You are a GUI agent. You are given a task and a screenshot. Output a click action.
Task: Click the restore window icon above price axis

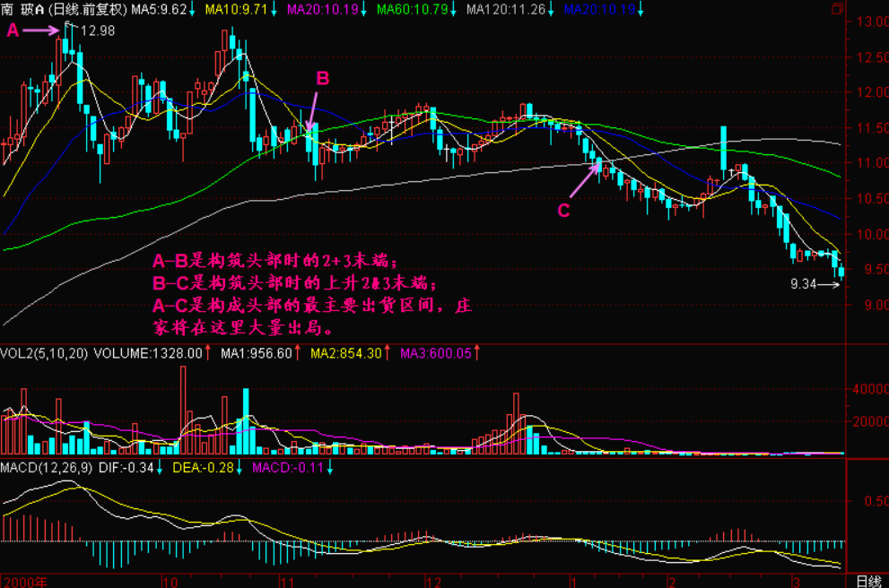[836, 9]
